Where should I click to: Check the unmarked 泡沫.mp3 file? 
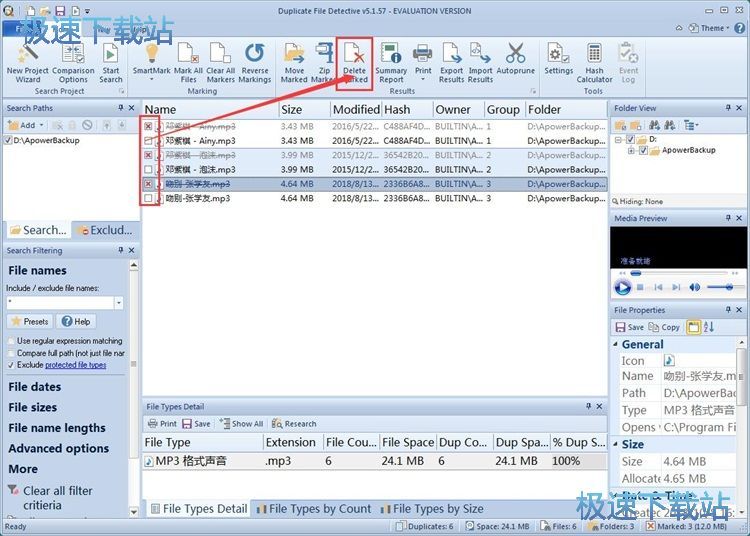pyautogui.click(x=148, y=169)
